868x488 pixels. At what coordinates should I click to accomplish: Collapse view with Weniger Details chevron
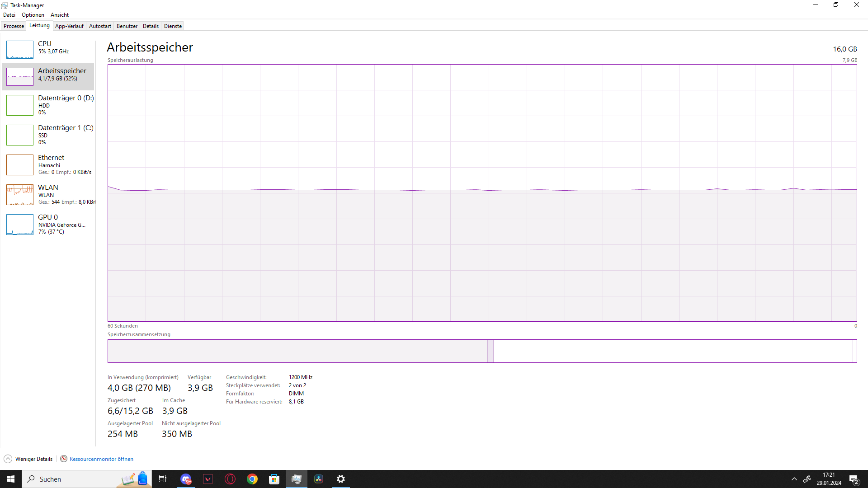click(x=8, y=459)
